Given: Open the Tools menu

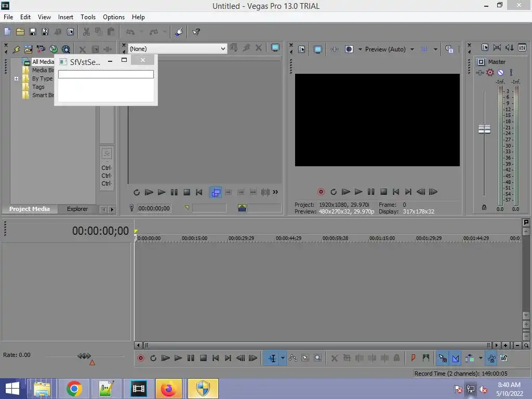Looking at the screenshot, I should point(88,17).
